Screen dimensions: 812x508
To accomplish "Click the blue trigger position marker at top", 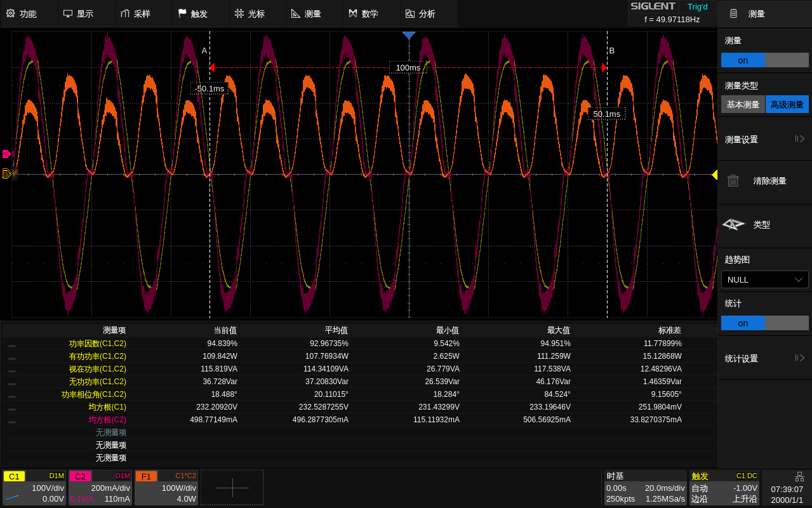I will pos(409,36).
